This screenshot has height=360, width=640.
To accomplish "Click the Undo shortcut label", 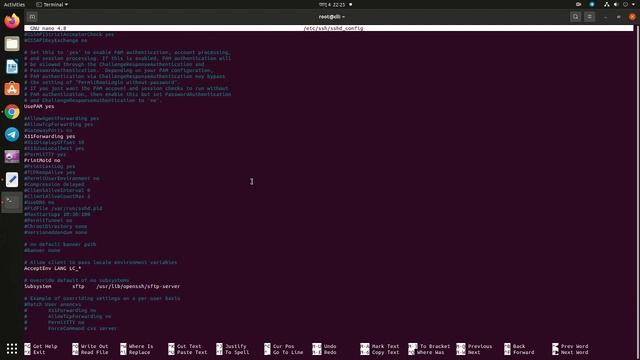I will tap(330, 346).
